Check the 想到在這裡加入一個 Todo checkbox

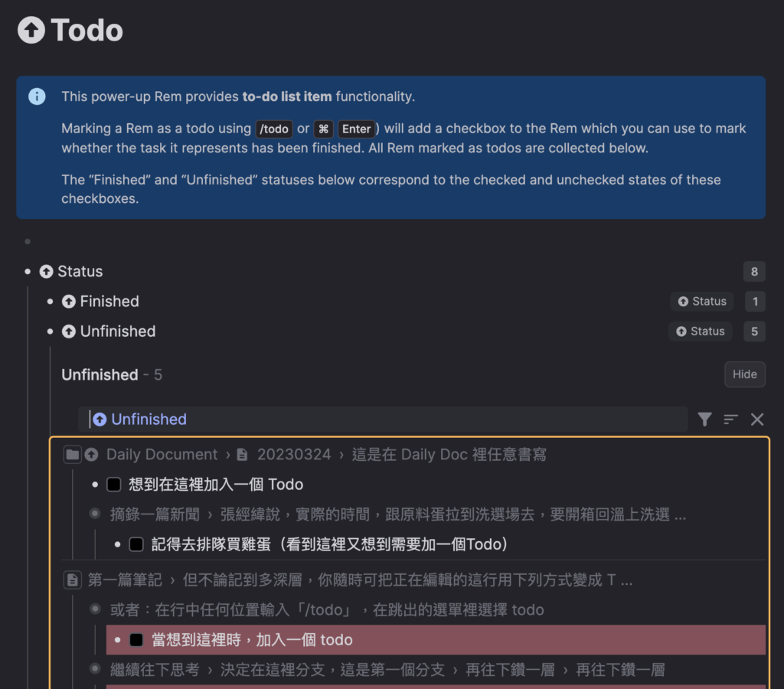pos(114,485)
